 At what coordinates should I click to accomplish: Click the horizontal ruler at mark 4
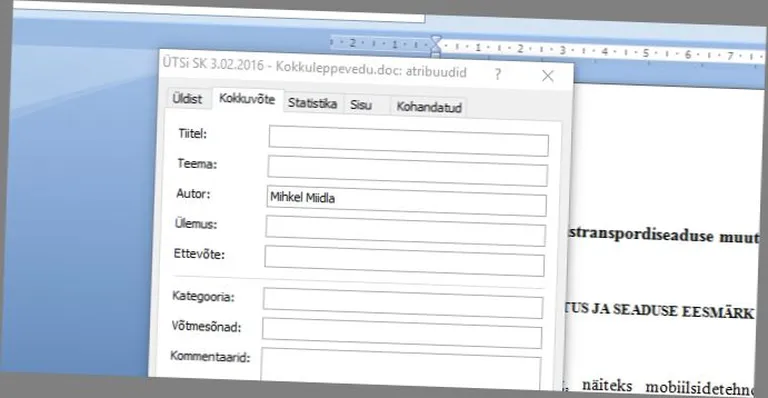604,51
